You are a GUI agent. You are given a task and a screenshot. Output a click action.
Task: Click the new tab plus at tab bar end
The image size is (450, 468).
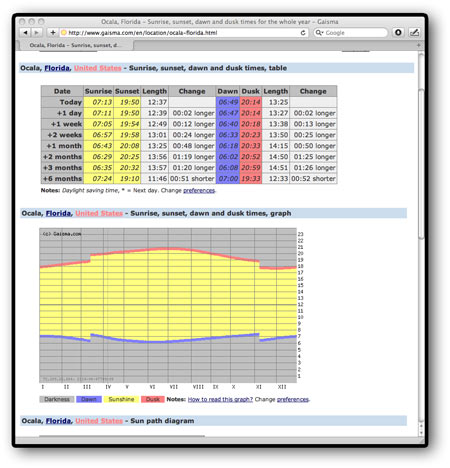click(418, 45)
